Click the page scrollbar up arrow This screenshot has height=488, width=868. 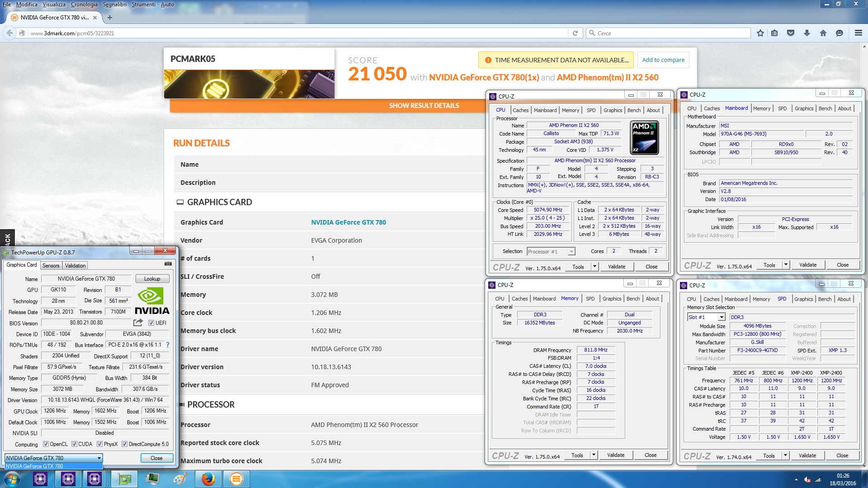pyautogui.click(x=864, y=46)
